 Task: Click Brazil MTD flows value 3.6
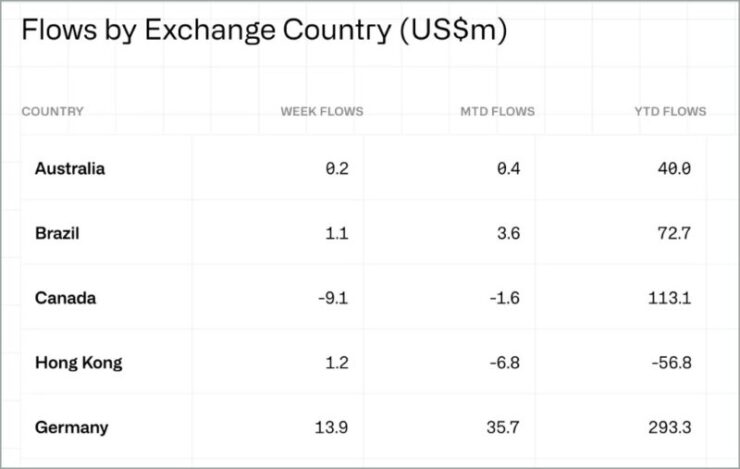coord(508,233)
